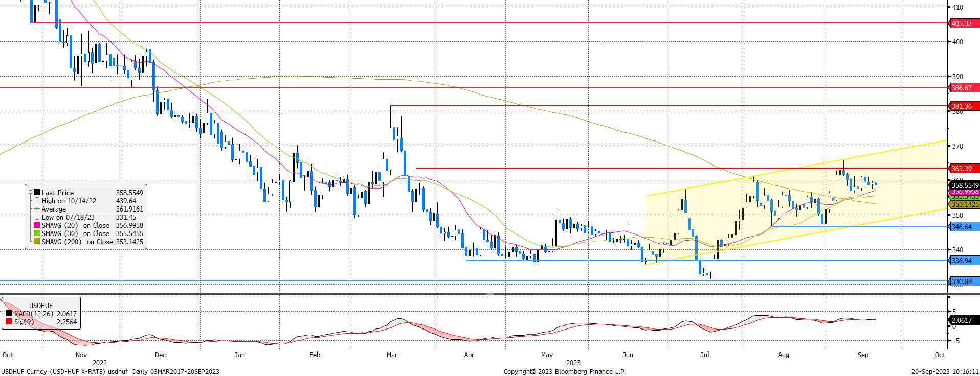Click the Feb month label on the time axis
Image resolution: width=980 pixels, height=376 pixels.
click(x=315, y=355)
